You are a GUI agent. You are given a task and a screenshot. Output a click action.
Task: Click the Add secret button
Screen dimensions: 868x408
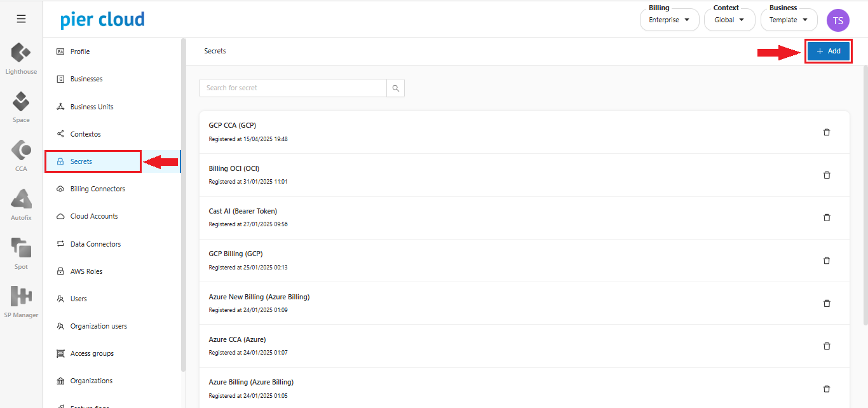tap(828, 51)
